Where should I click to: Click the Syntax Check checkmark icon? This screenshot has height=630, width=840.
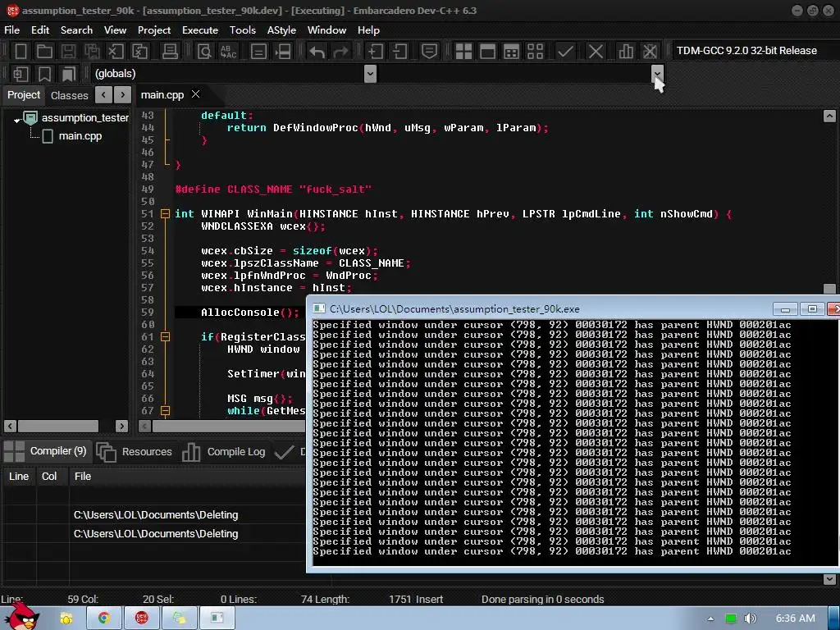565,51
